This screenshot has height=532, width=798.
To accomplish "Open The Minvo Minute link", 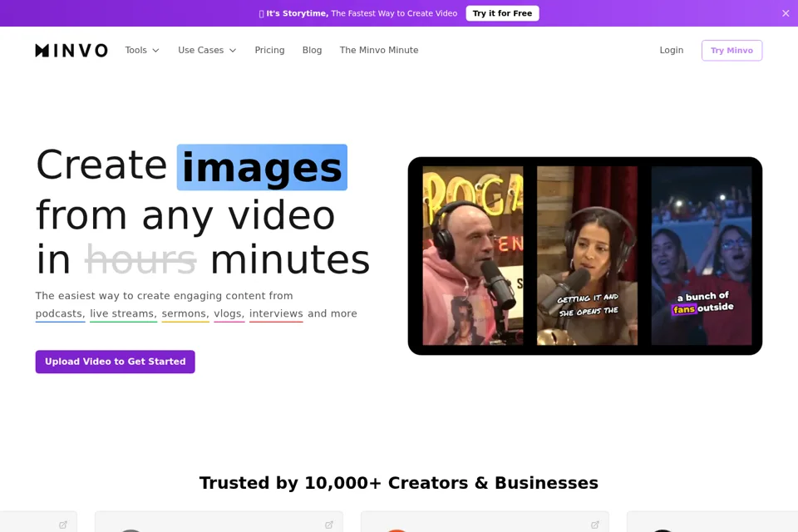I will [x=379, y=51].
